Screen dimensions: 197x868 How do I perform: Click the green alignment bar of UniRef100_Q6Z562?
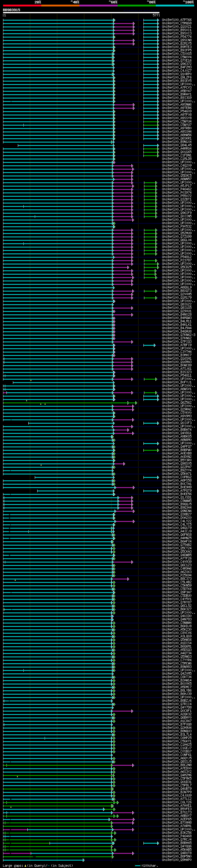point(70,403)
